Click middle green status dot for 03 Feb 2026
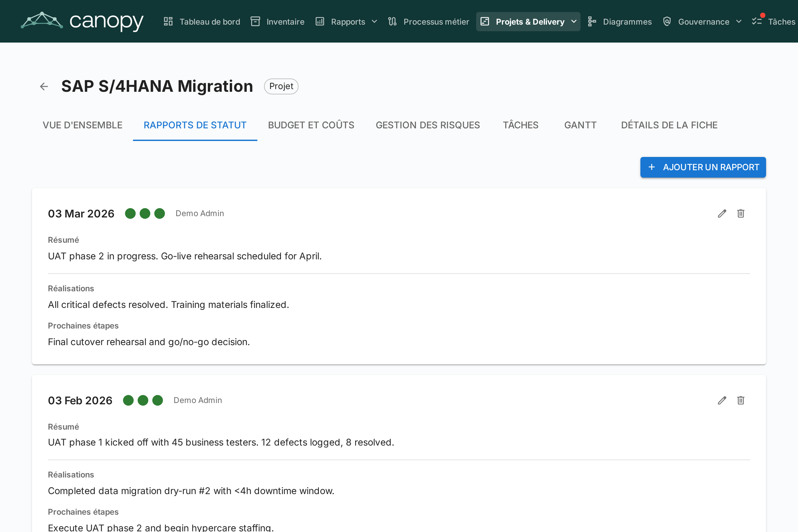Screen dimensions: 798x532 point(143,400)
